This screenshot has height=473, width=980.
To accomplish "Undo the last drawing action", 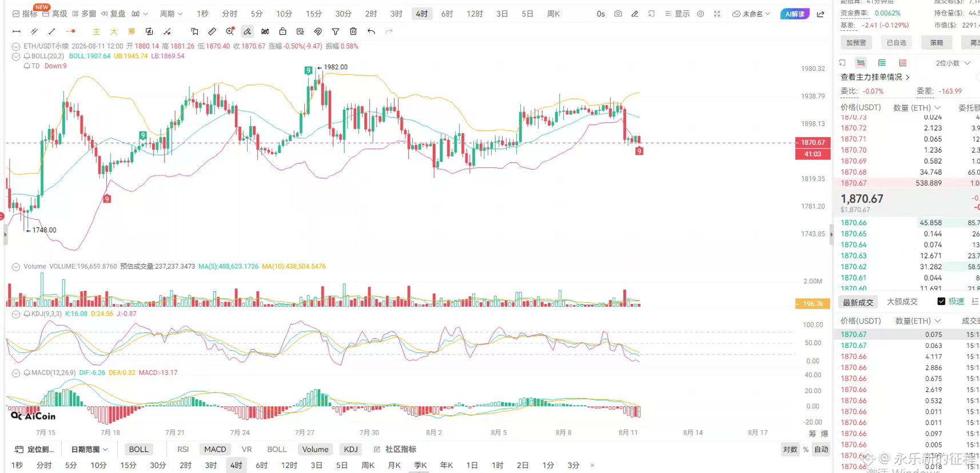I will tap(371, 31).
